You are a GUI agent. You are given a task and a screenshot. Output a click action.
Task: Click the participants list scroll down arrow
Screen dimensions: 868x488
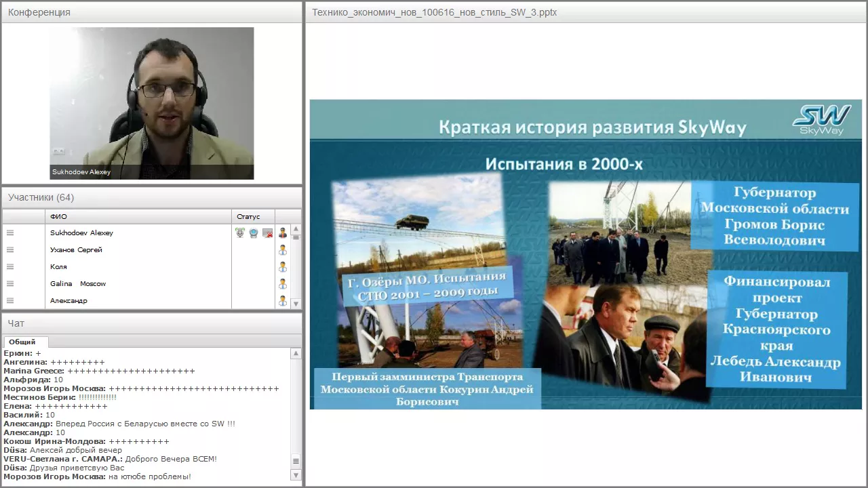[x=296, y=304]
